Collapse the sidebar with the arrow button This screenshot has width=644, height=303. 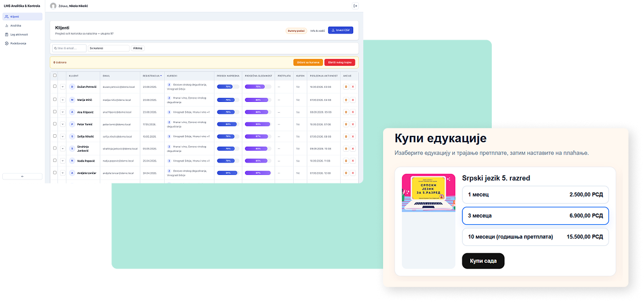tap(22, 176)
